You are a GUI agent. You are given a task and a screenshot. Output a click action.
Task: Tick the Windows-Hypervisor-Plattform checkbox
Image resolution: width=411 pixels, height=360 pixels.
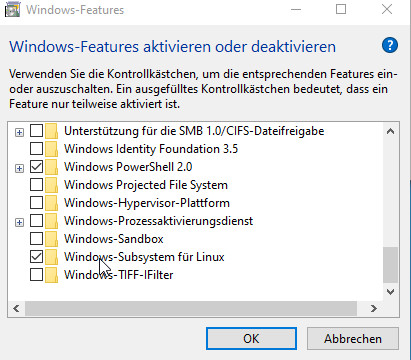tap(36, 203)
